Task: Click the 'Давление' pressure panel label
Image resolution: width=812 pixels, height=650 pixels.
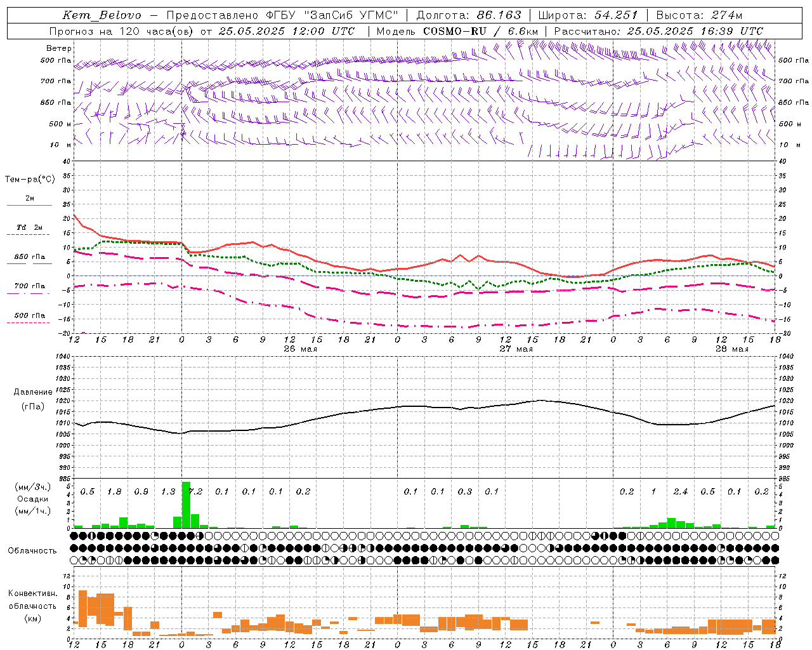Action: pyautogui.click(x=32, y=392)
